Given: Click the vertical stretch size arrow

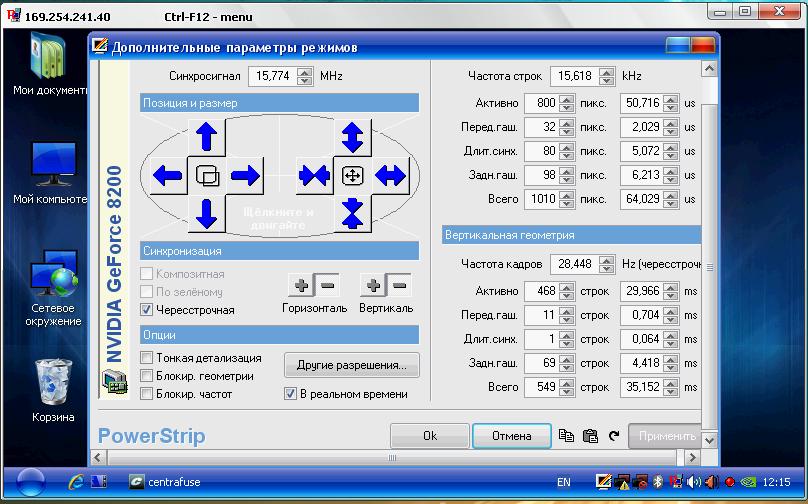Looking at the screenshot, I should [352, 136].
